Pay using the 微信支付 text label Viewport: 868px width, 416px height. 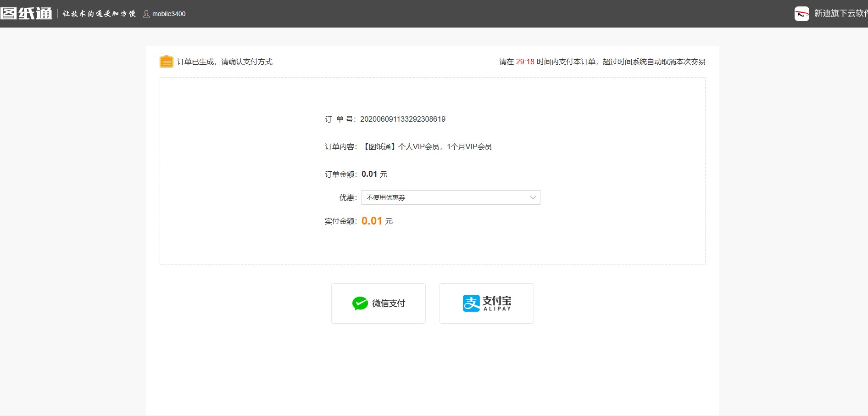[389, 304]
